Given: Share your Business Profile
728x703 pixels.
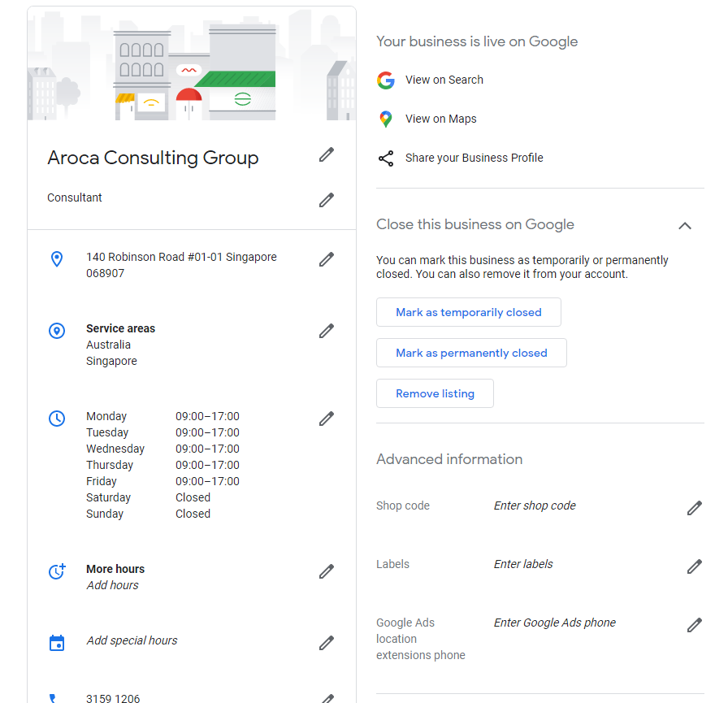Looking at the screenshot, I should 474,158.
